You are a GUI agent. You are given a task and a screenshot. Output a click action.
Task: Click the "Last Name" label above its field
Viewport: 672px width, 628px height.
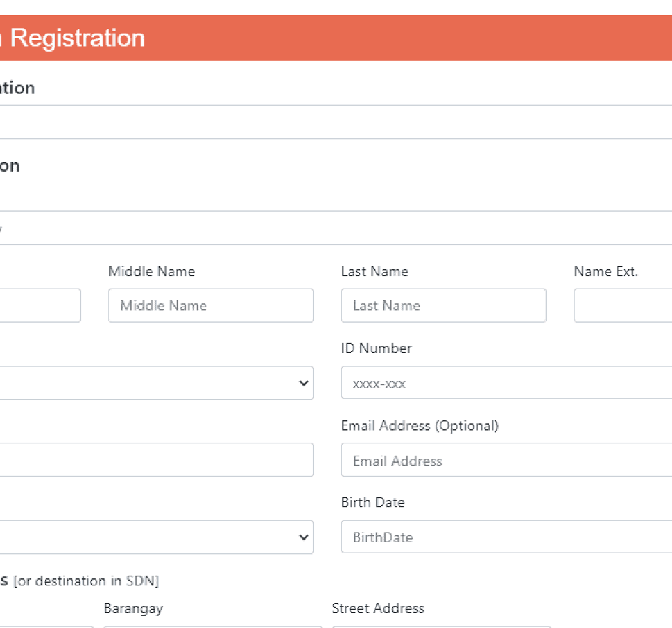click(x=375, y=272)
